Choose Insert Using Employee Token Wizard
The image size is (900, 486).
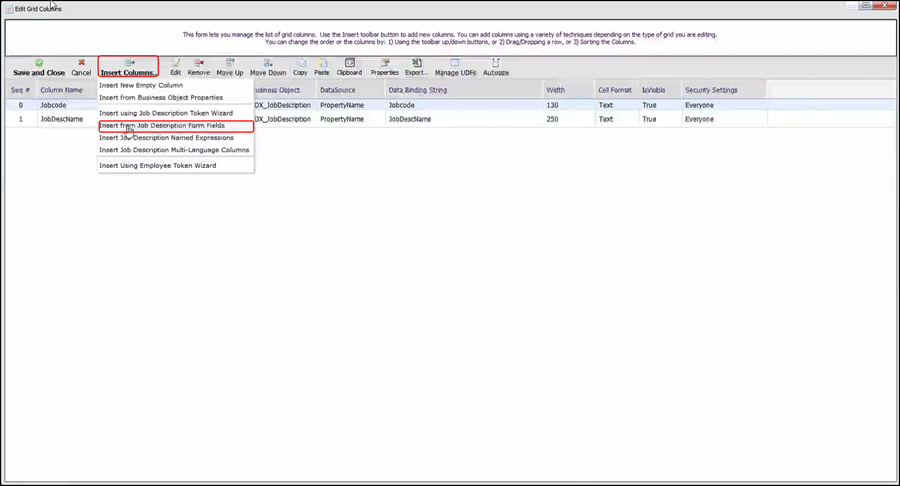pos(158,165)
